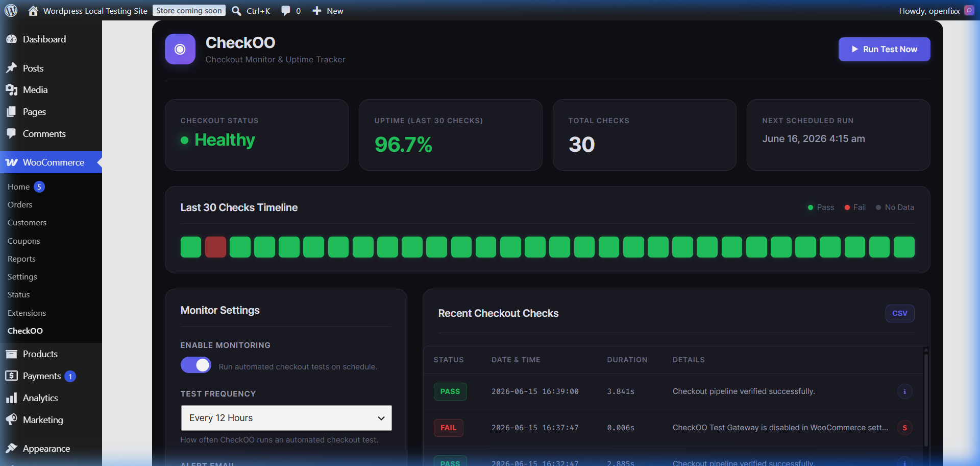The width and height of the screenshot is (980, 466).
Task: Click the Media sidebar icon
Action: (x=11, y=90)
